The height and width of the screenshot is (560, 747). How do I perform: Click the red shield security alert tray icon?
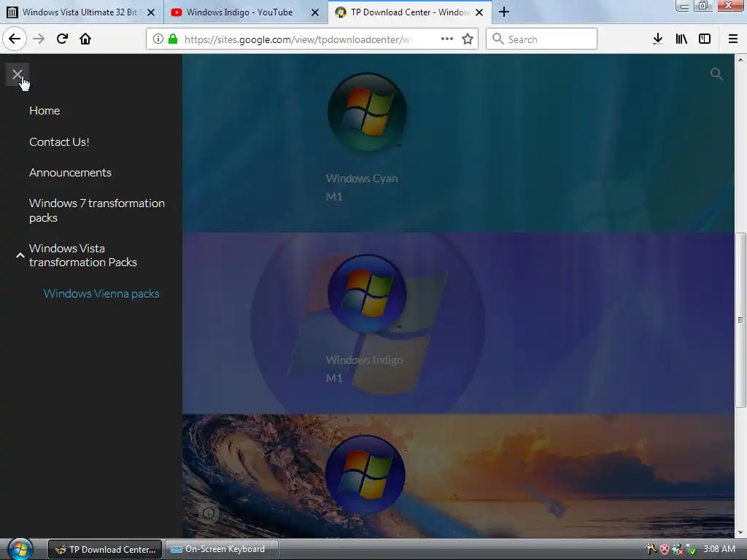(664, 549)
